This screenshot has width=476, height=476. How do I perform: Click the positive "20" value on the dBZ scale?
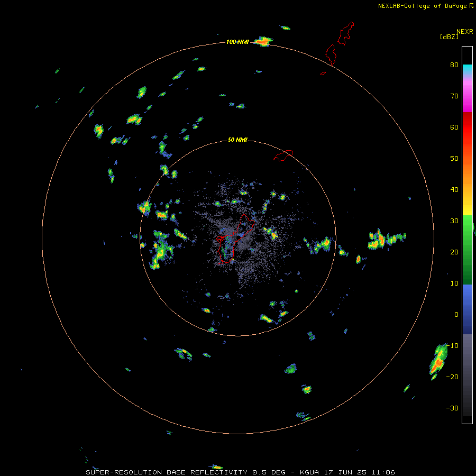454,252
